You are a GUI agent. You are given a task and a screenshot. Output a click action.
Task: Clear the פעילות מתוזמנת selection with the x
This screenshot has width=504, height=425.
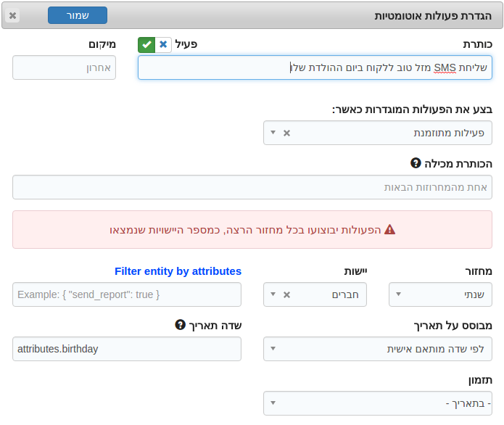tap(286, 133)
